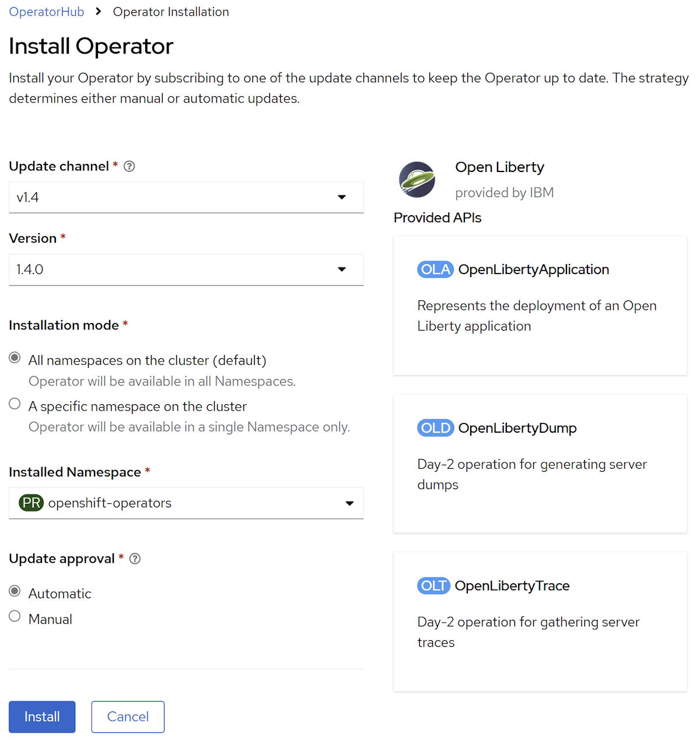
Task: Click the Cancel button
Action: pyautogui.click(x=128, y=717)
